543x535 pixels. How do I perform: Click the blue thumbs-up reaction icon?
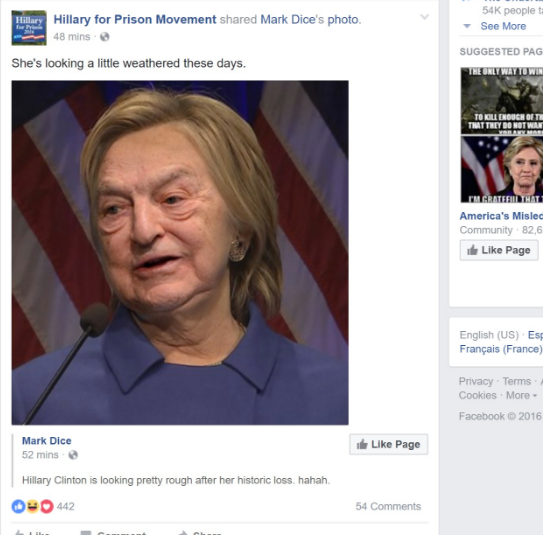click(x=18, y=506)
